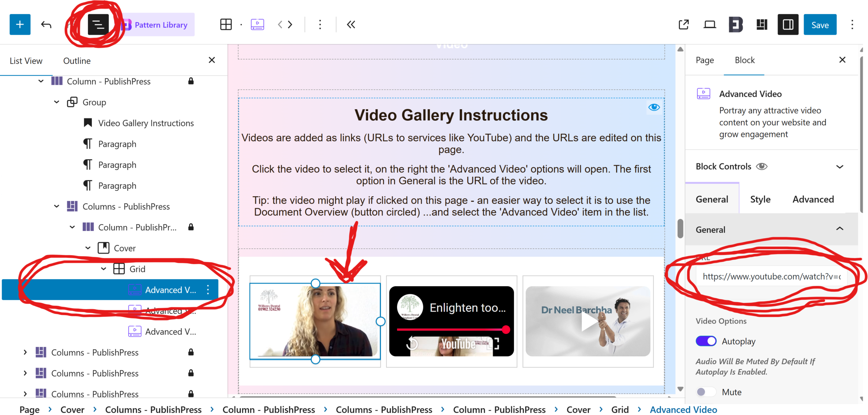The image size is (868, 415).
Task: Click the undo arrow icon
Action: tap(46, 25)
